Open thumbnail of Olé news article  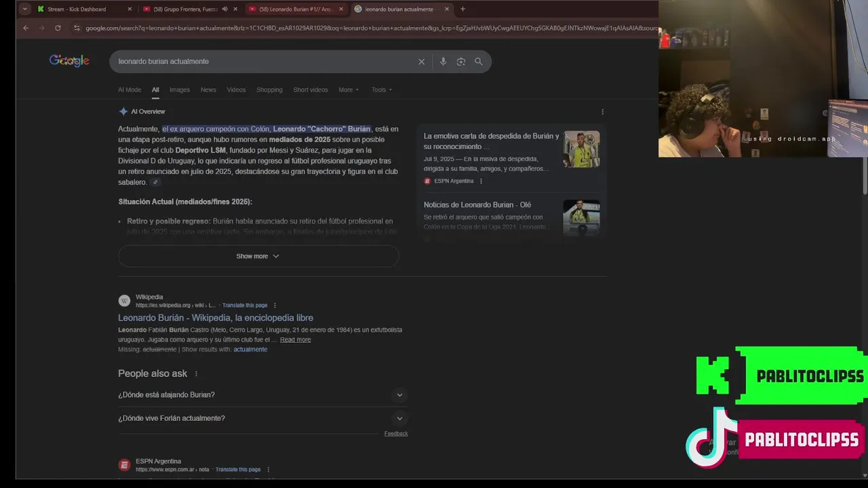coord(581,217)
